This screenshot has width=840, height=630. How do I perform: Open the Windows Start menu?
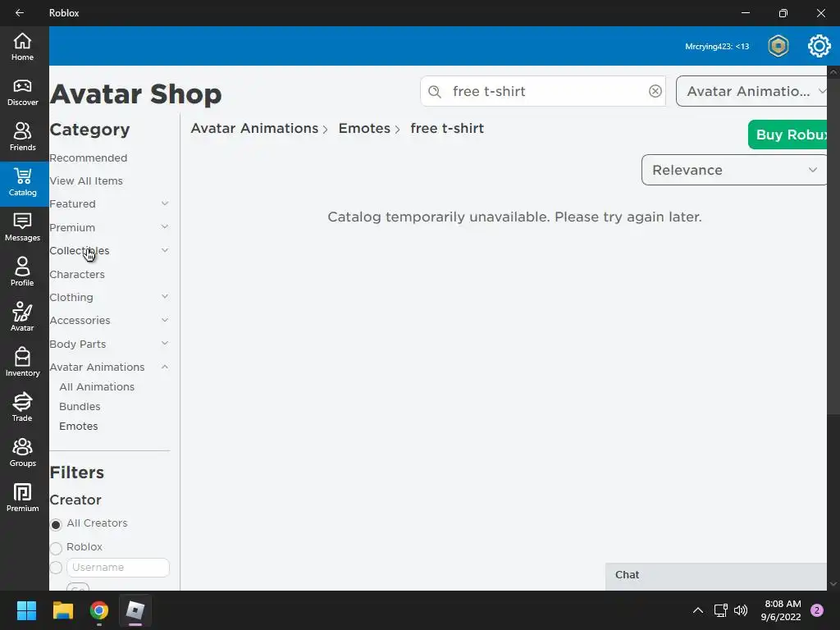26,610
